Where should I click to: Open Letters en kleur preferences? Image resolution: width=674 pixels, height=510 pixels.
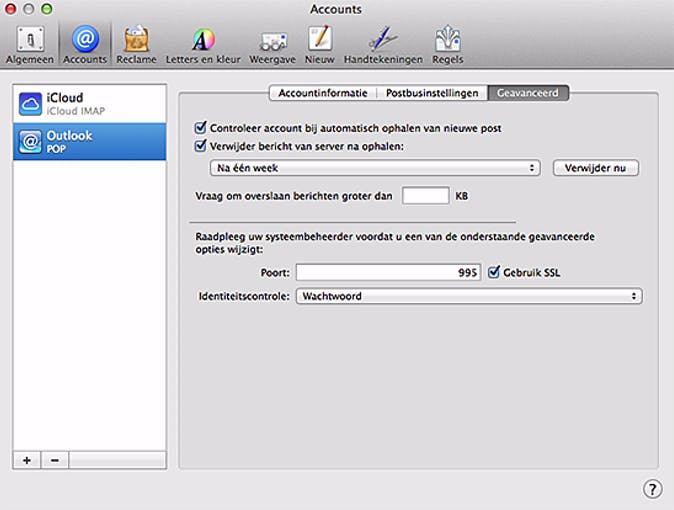click(203, 45)
